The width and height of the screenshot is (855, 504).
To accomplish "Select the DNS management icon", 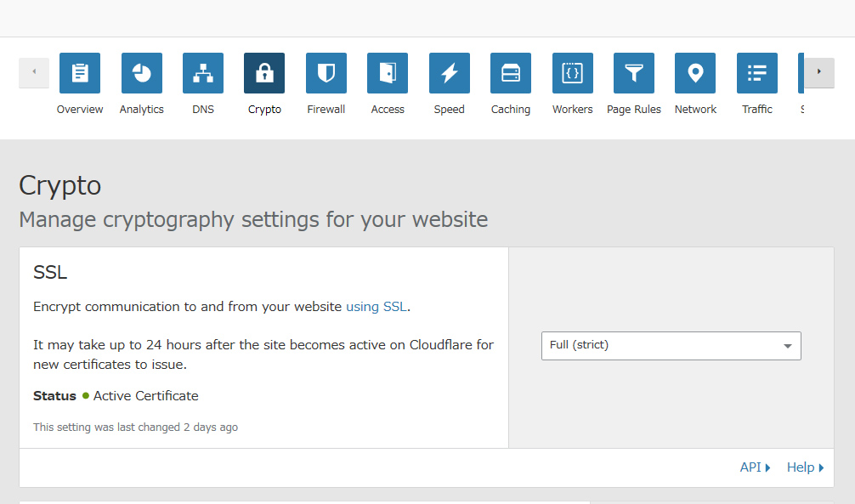I will (202, 73).
